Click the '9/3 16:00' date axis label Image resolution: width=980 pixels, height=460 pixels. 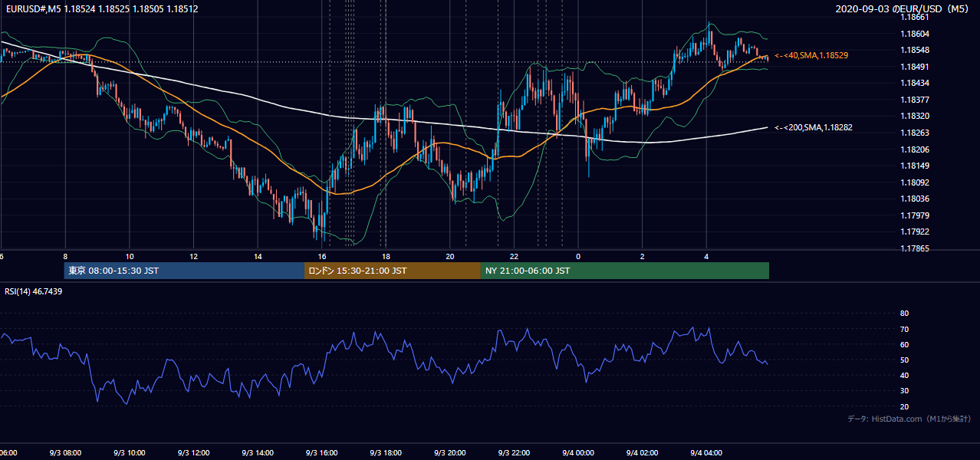[322, 453]
